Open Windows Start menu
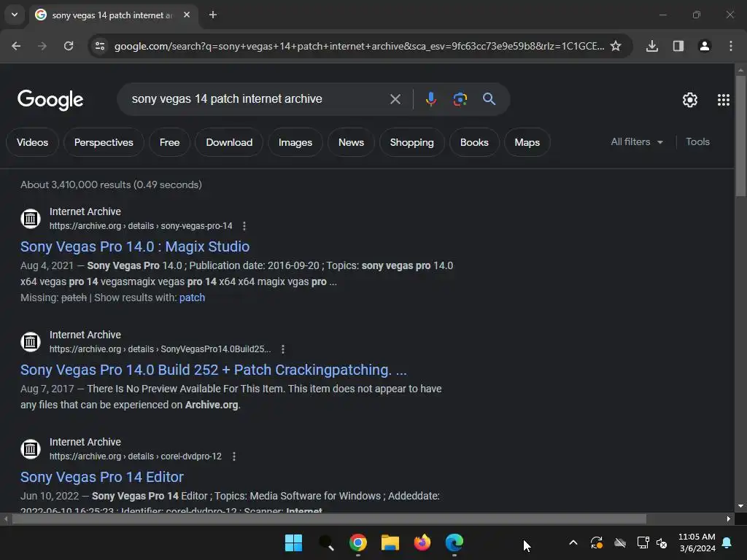Viewport: 747px width, 560px height. tap(293, 542)
